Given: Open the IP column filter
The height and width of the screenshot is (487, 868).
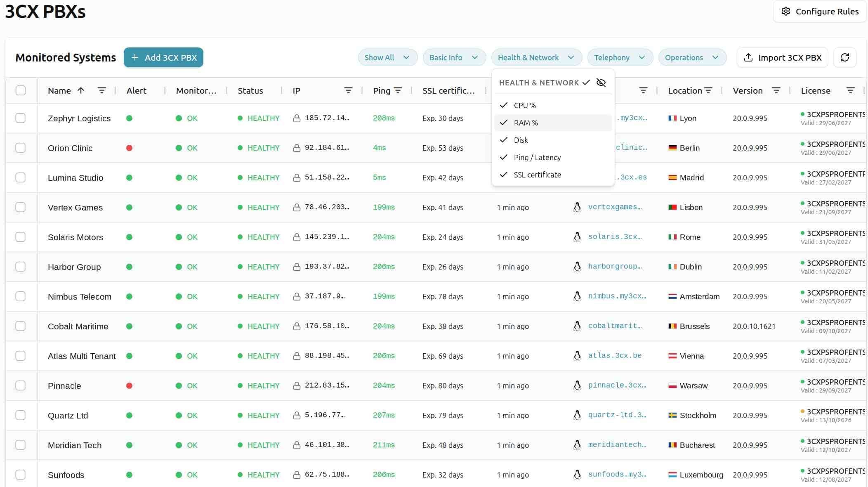Looking at the screenshot, I should (x=348, y=90).
